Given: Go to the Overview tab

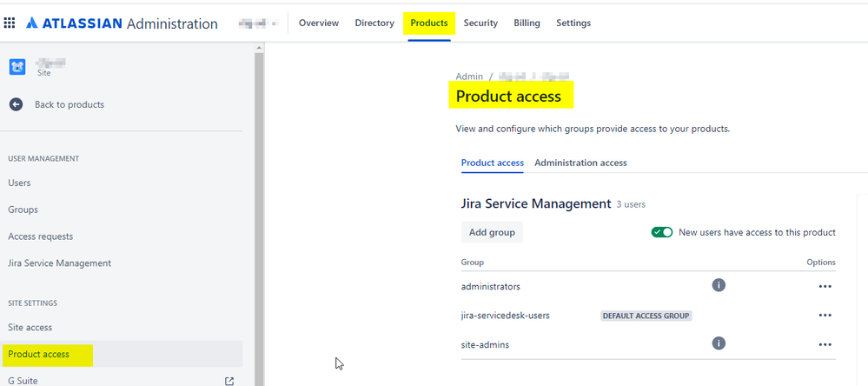Looking at the screenshot, I should click(x=319, y=23).
